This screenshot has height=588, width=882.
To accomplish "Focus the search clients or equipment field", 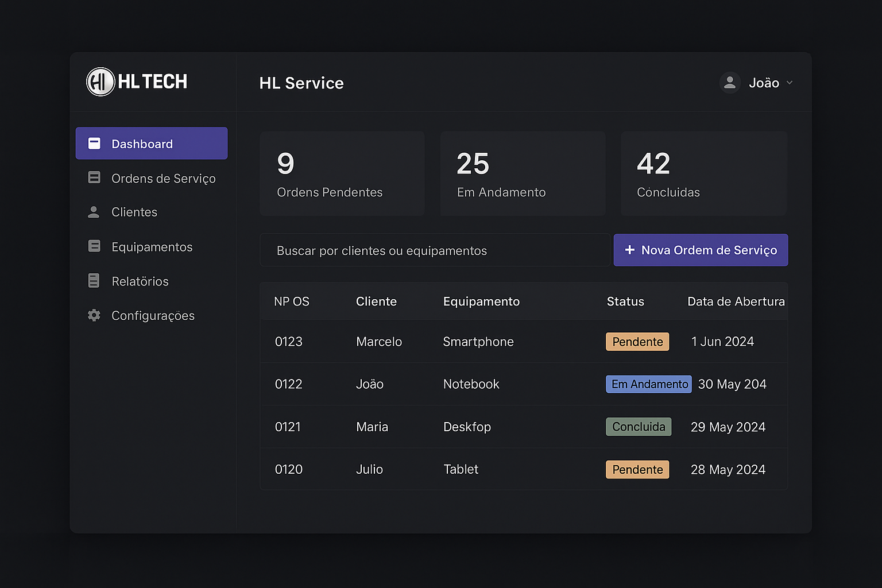I will coord(434,250).
